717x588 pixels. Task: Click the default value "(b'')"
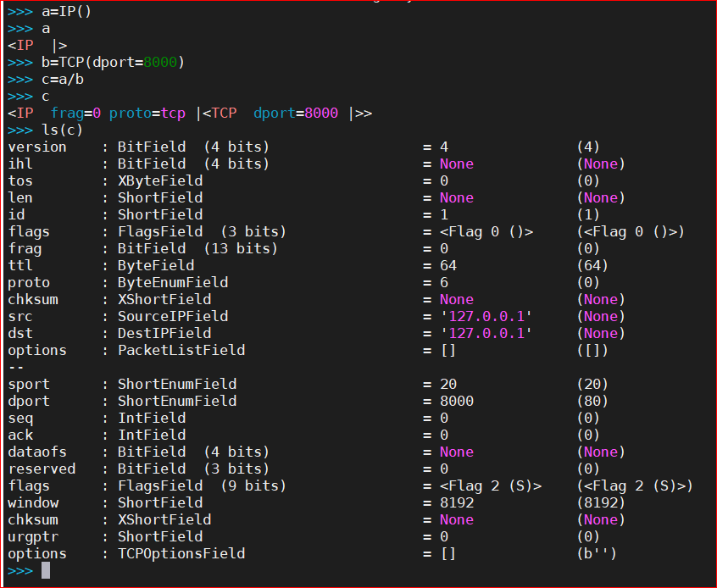coord(597,553)
